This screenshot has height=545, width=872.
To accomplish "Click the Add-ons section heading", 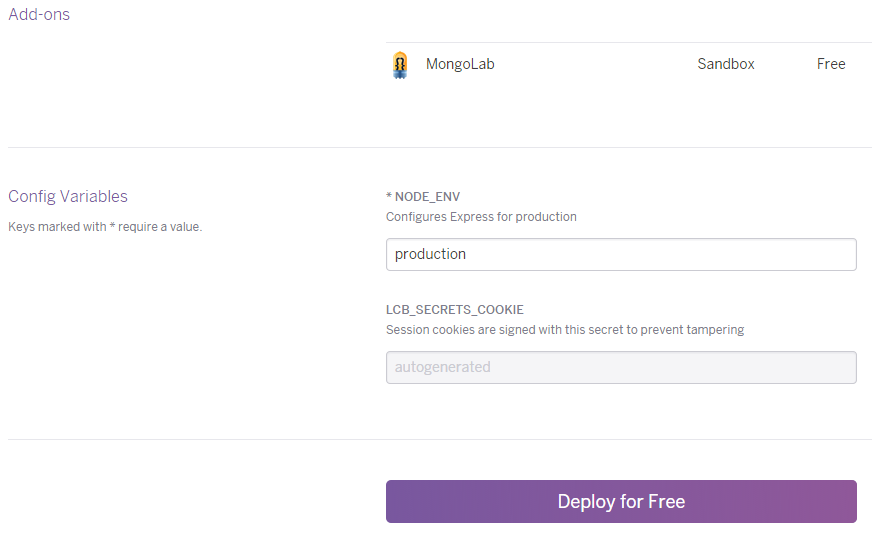I will pyautogui.click(x=39, y=14).
